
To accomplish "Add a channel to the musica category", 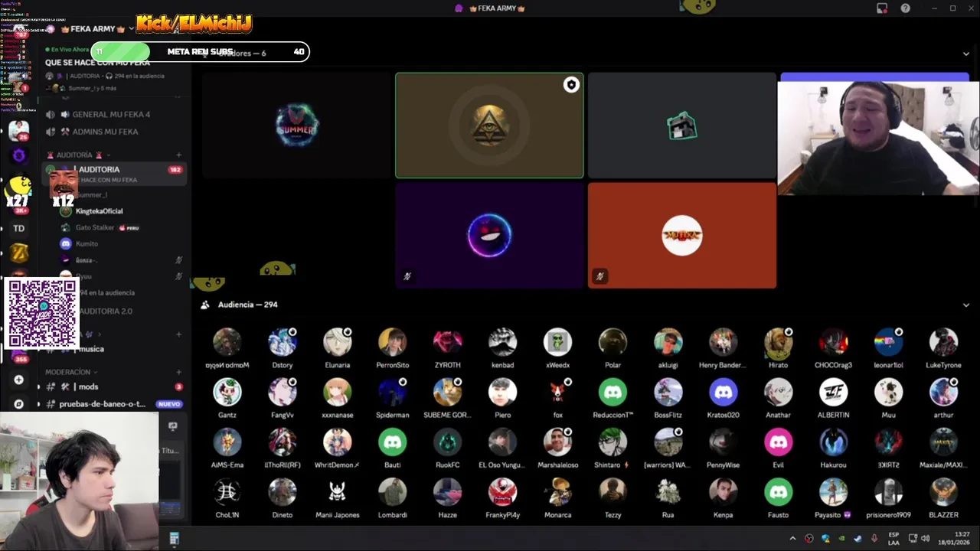I will [x=179, y=334].
